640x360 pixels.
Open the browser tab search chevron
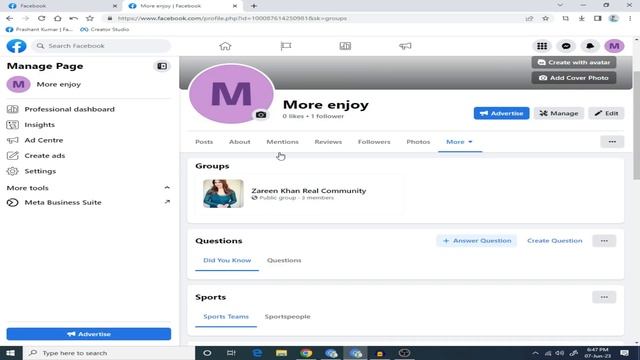[x=560, y=5]
